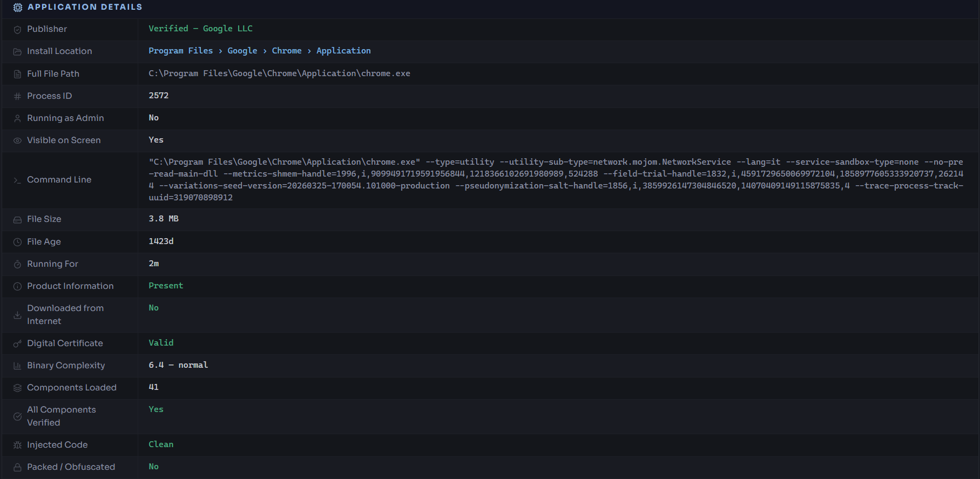Click the File Age clock icon
The height and width of the screenshot is (479, 980).
tap(17, 242)
